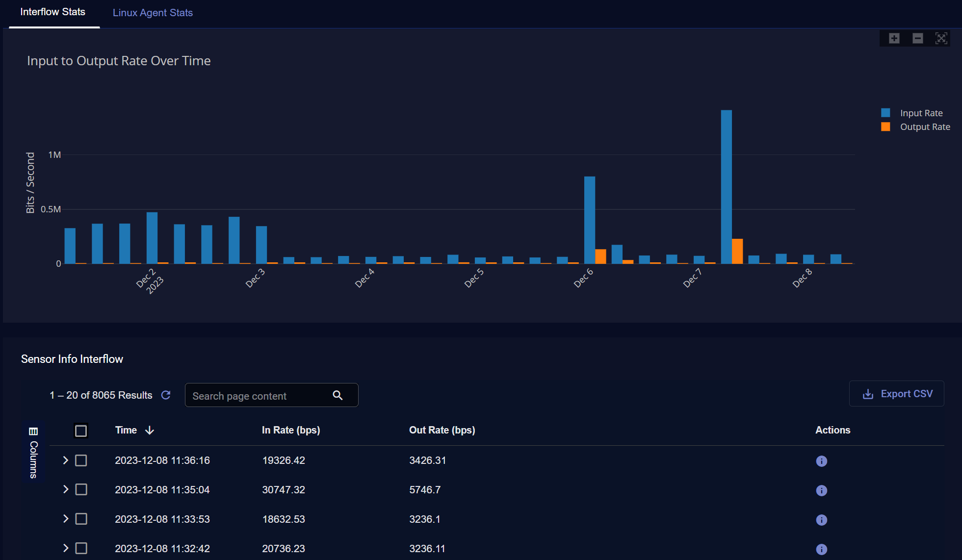Select the Interflow Stats tab
This screenshot has height=560, width=962.
(53, 12)
